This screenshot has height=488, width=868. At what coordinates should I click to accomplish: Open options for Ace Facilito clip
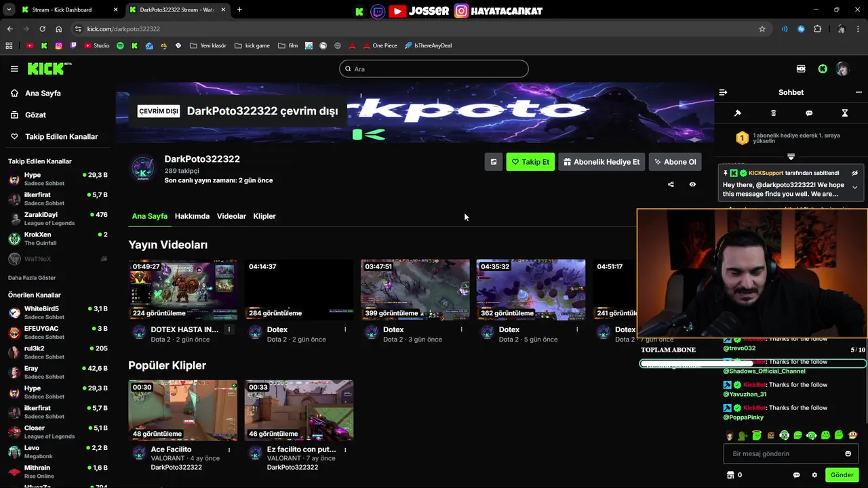(229, 450)
